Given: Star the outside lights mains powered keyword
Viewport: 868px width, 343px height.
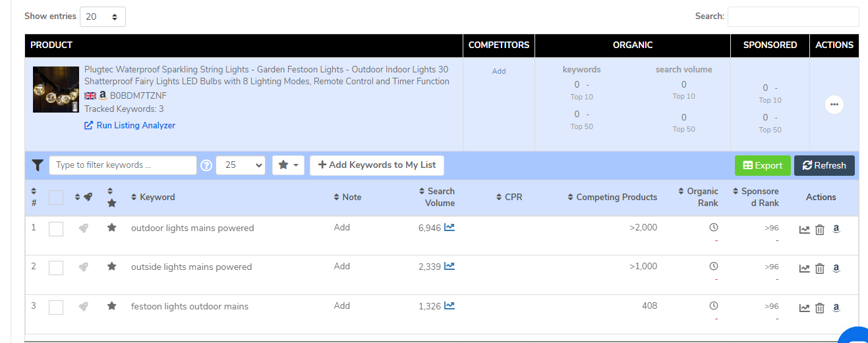Looking at the screenshot, I should [x=111, y=267].
